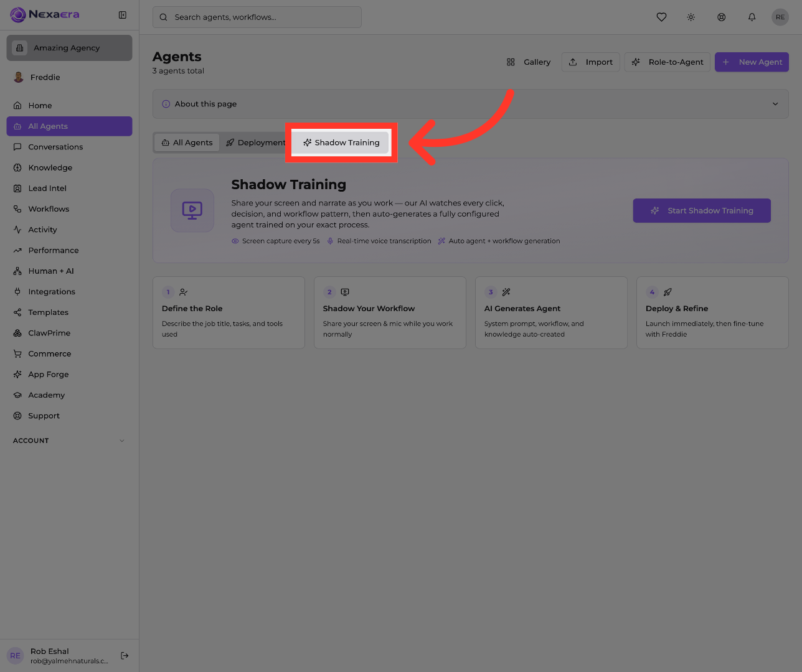This screenshot has height=672, width=802.
Task: Open Human + AI section
Action: point(69,271)
